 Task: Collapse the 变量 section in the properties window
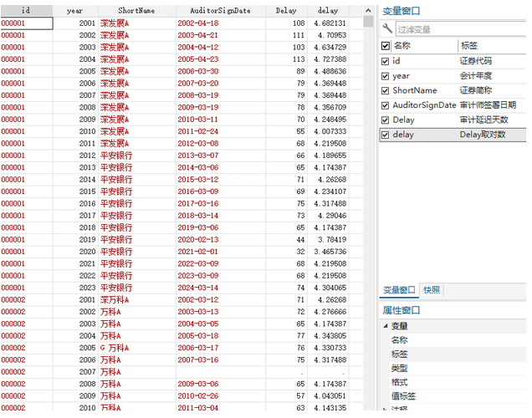386,326
